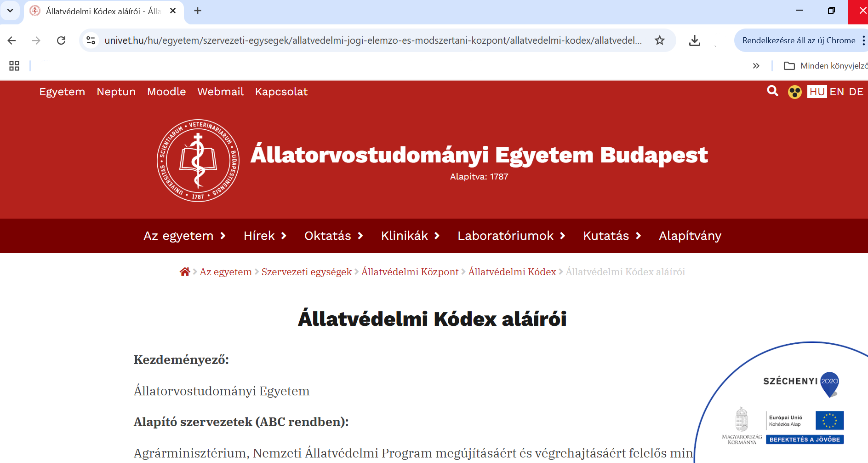Image resolution: width=868 pixels, height=463 pixels.
Task: Restore down the browser window
Action: pyautogui.click(x=831, y=11)
